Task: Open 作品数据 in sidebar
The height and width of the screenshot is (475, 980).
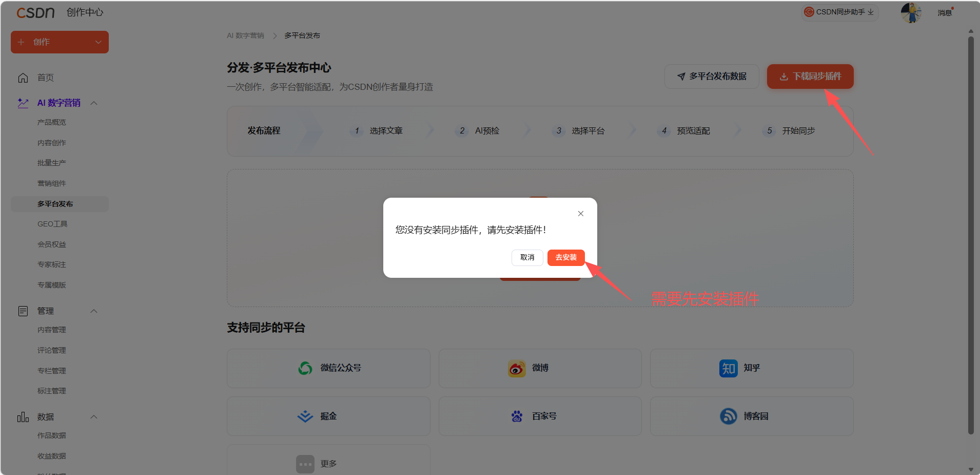Action: tap(51, 435)
